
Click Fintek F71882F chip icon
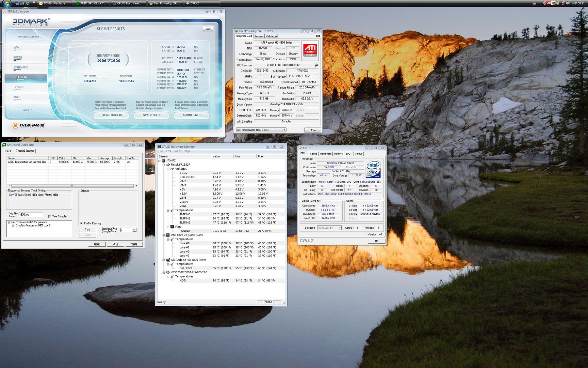tap(168, 165)
